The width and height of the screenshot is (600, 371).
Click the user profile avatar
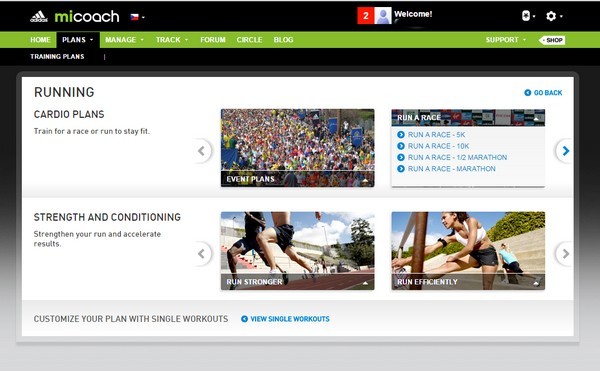click(383, 16)
